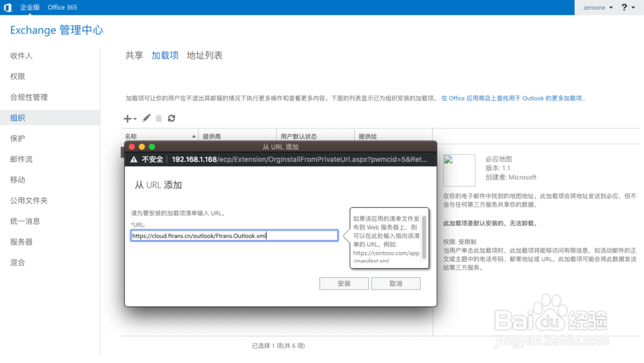Click the 已选择 1 项 status text
The width and height of the screenshot is (644, 363).
click(278, 346)
